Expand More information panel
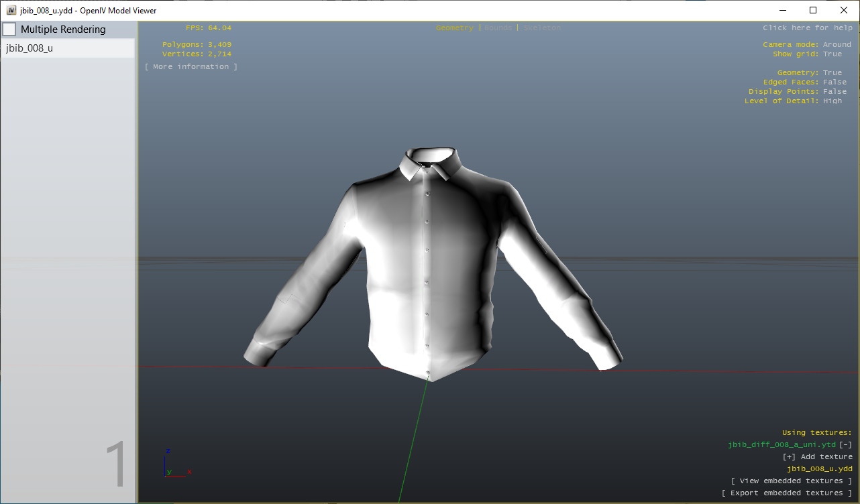 pyautogui.click(x=191, y=66)
